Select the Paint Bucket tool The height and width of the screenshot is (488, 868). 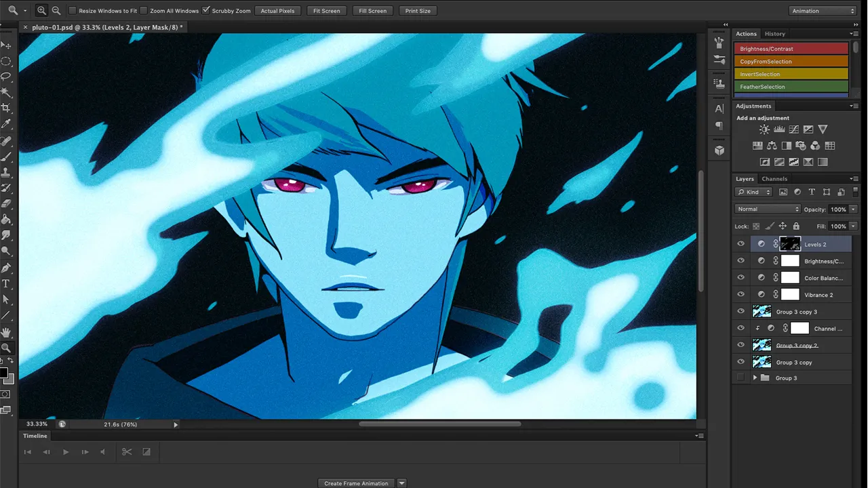6,220
